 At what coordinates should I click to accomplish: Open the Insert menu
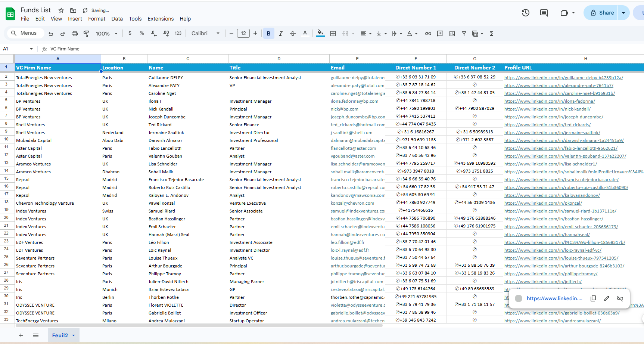point(75,19)
